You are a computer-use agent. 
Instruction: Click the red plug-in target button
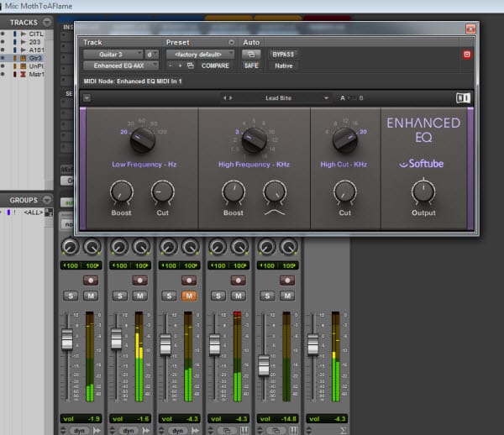pos(467,55)
